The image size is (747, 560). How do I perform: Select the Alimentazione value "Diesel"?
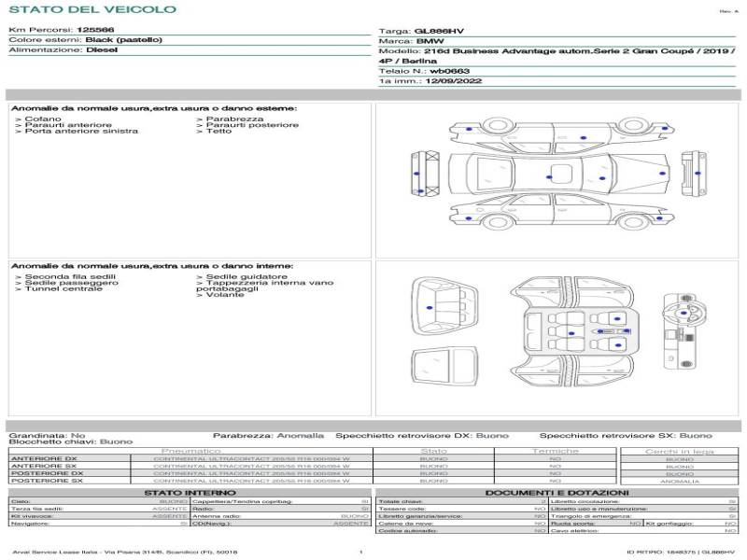(x=102, y=49)
